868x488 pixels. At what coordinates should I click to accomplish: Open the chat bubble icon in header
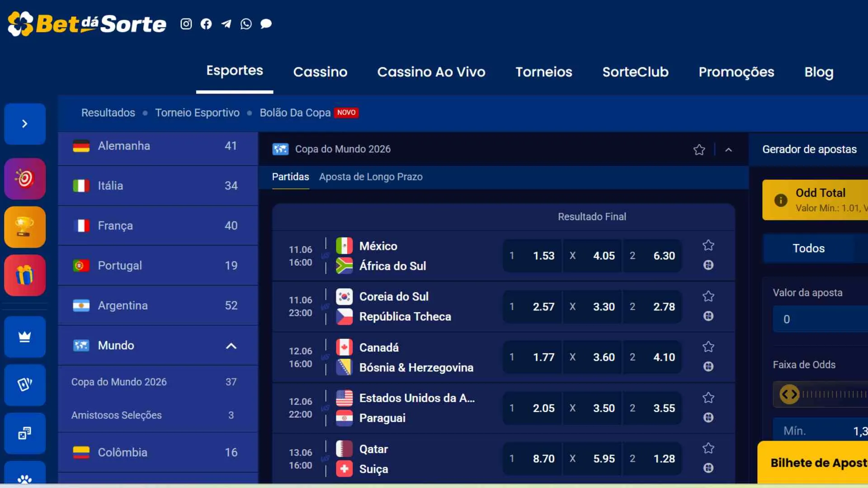(266, 24)
